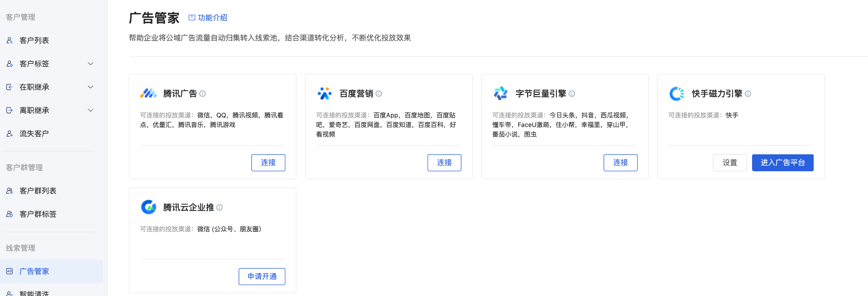
Task: Click the book icon next to 功能介绍
Action: (192, 18)
